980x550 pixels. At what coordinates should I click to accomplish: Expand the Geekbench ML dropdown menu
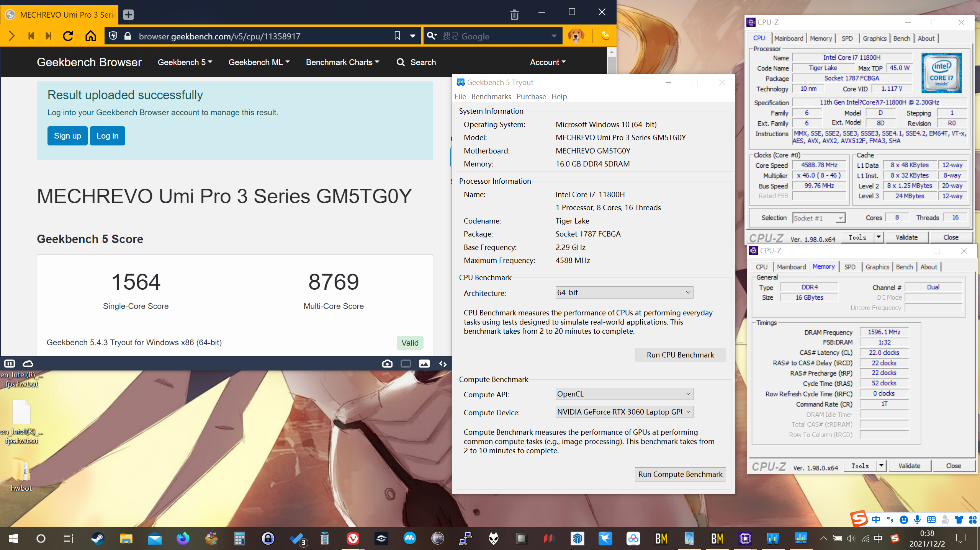point(259,62)
